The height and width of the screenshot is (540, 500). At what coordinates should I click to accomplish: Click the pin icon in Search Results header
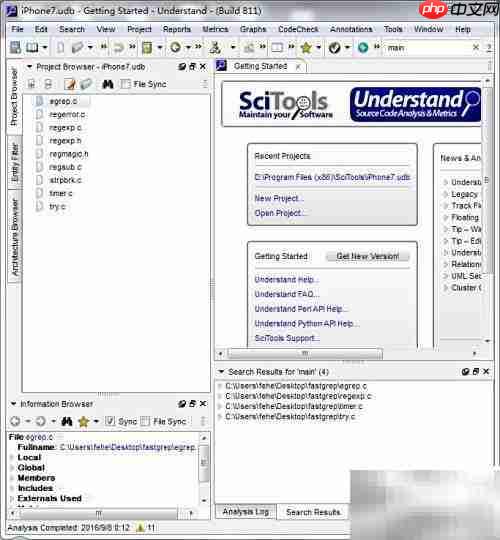click(x=465, y=372)
